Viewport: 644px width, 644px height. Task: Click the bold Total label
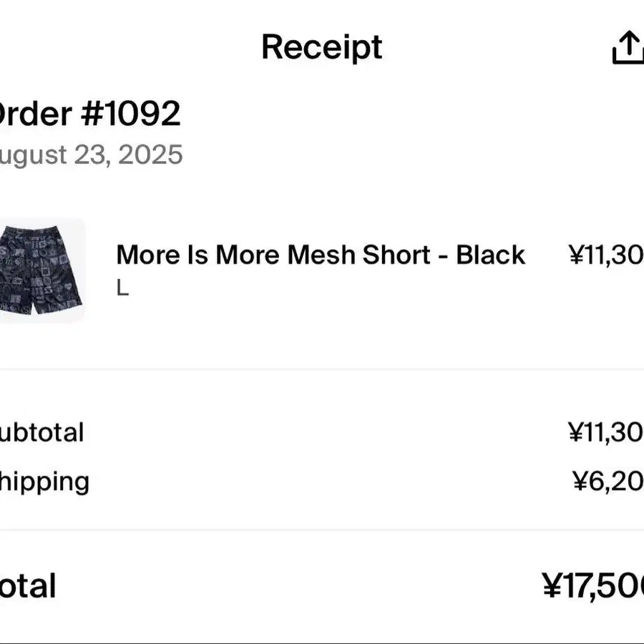click(x=27, y=585)
